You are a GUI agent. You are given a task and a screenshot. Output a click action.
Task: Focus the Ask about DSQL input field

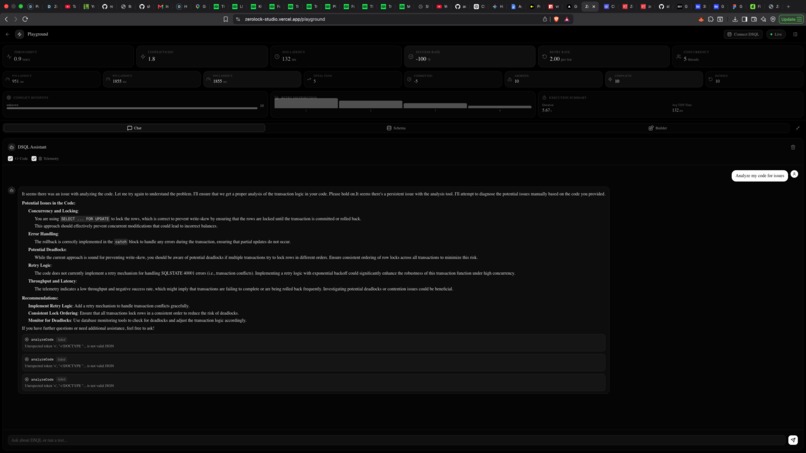[x=396, y=440]
